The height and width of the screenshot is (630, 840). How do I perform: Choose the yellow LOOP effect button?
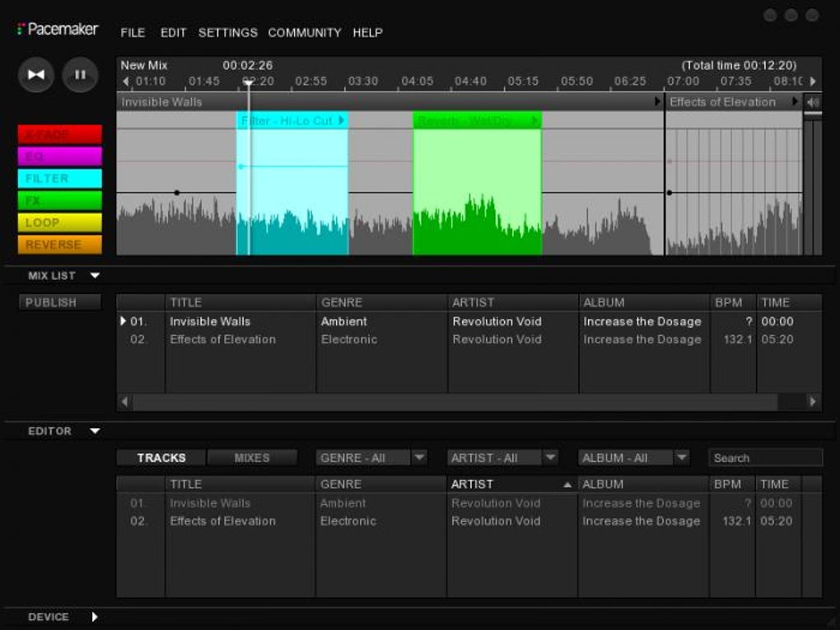[59, 222]
